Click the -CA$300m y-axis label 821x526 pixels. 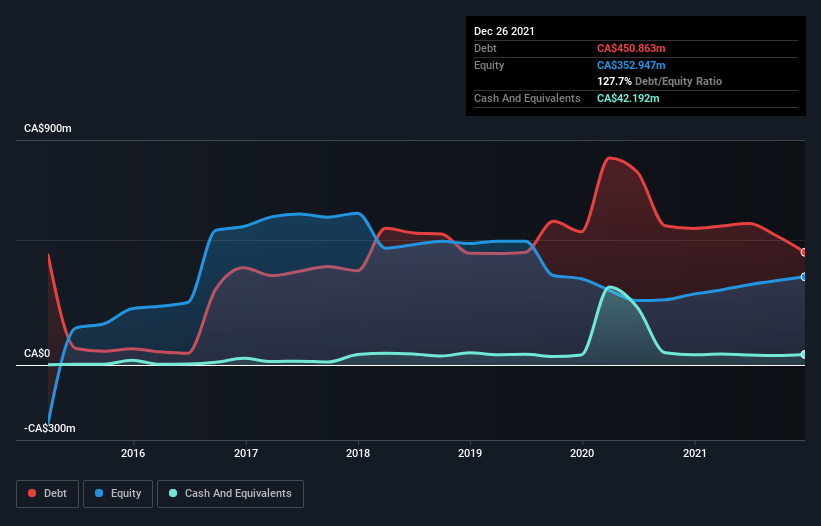point(50,429)
